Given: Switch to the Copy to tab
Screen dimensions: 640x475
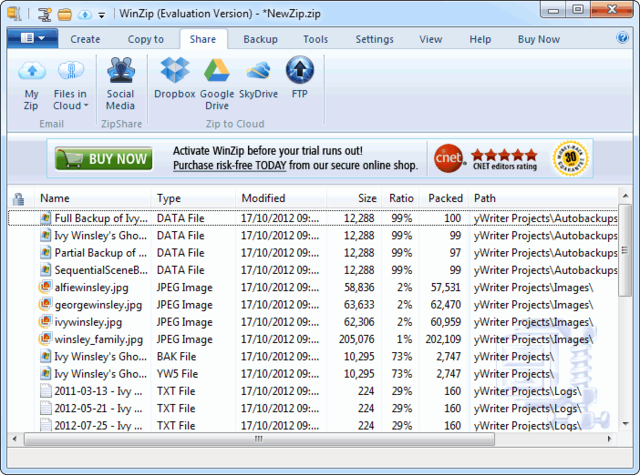Looking at the screenshot, I should pyautogui.click(x=146, y=39).
